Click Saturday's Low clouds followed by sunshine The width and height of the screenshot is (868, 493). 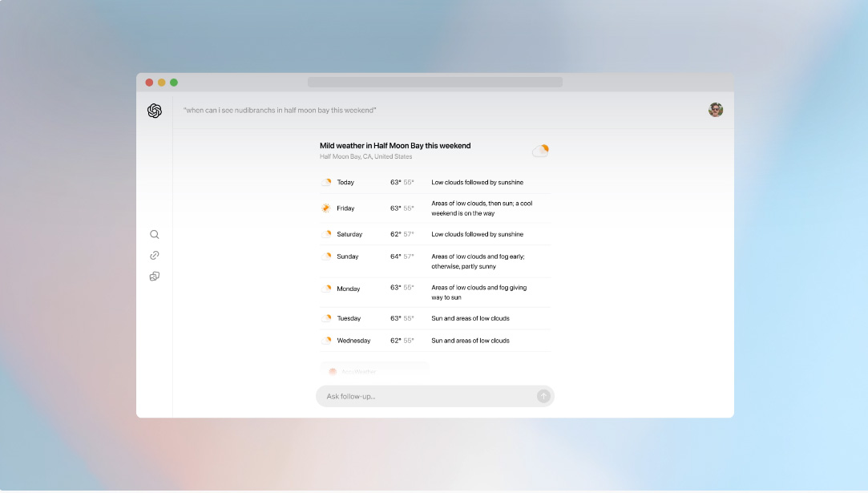477,234
